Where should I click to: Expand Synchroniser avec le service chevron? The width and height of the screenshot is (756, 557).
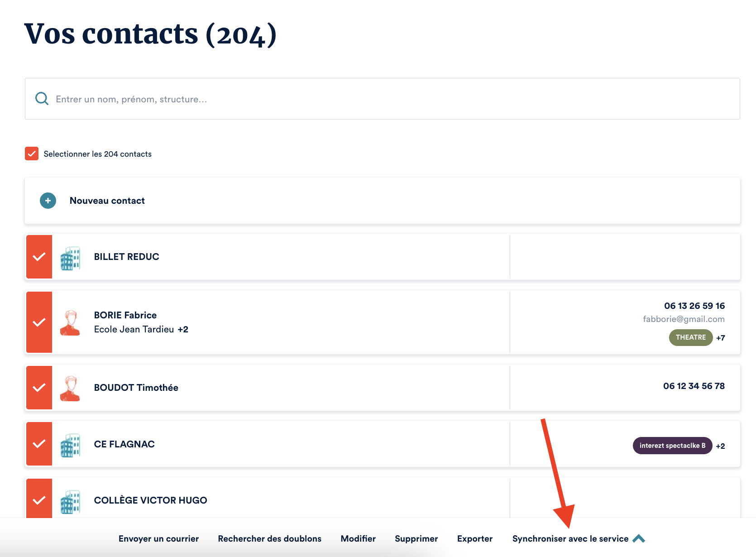coord(639,538)
